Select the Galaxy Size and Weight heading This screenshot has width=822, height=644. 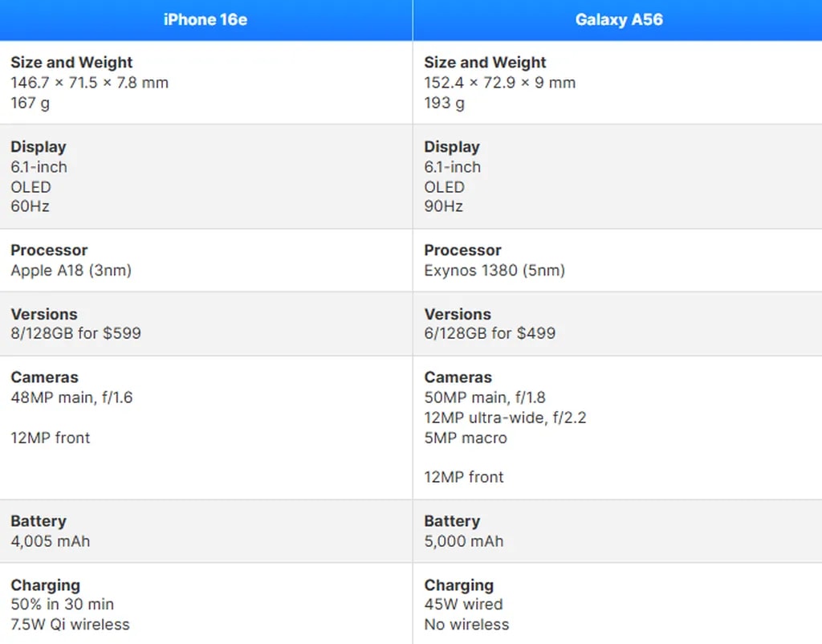point(485,62)
